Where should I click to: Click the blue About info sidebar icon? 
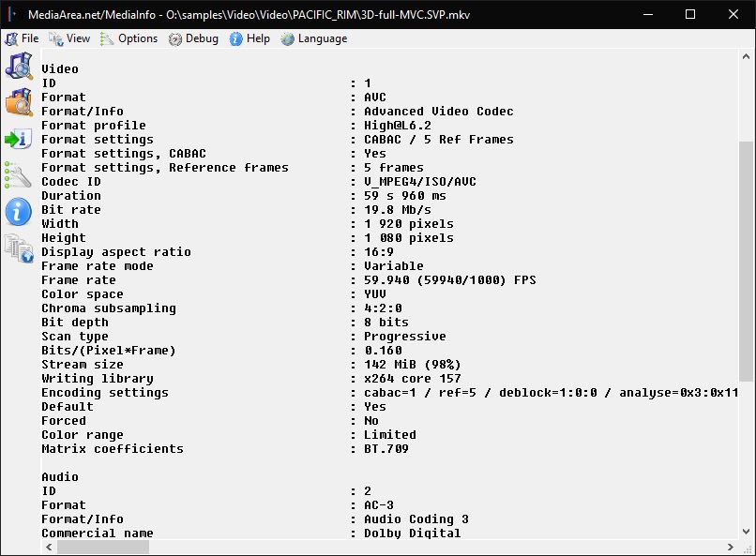pyautogui.click(x=19, y=212)
